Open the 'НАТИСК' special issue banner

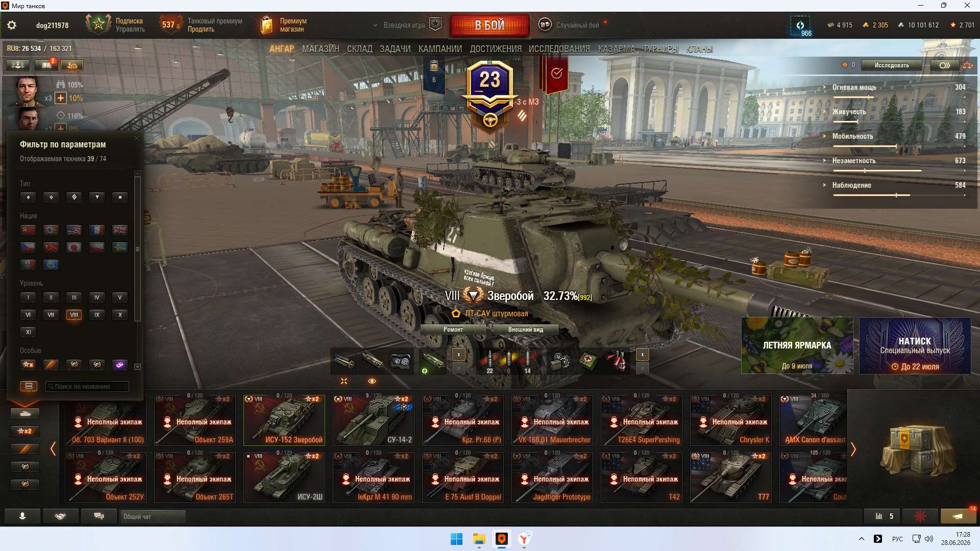coord(915,346)
